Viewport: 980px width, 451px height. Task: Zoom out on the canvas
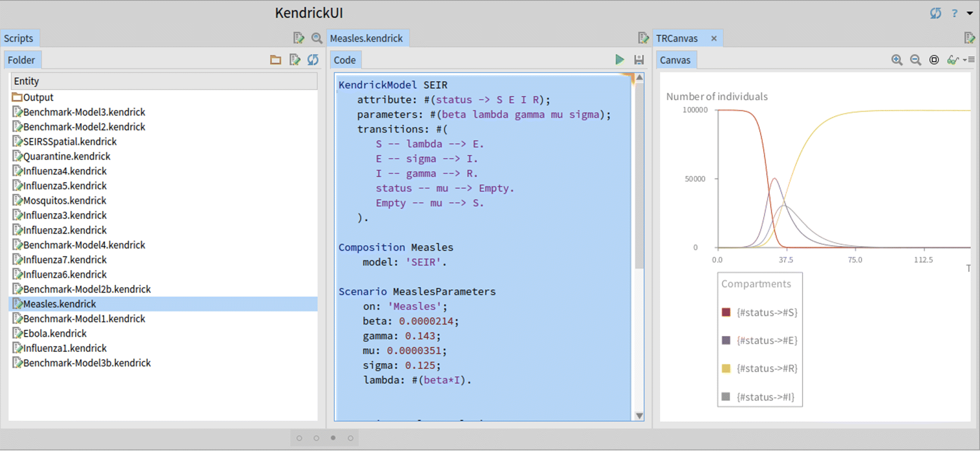[915, 60]
